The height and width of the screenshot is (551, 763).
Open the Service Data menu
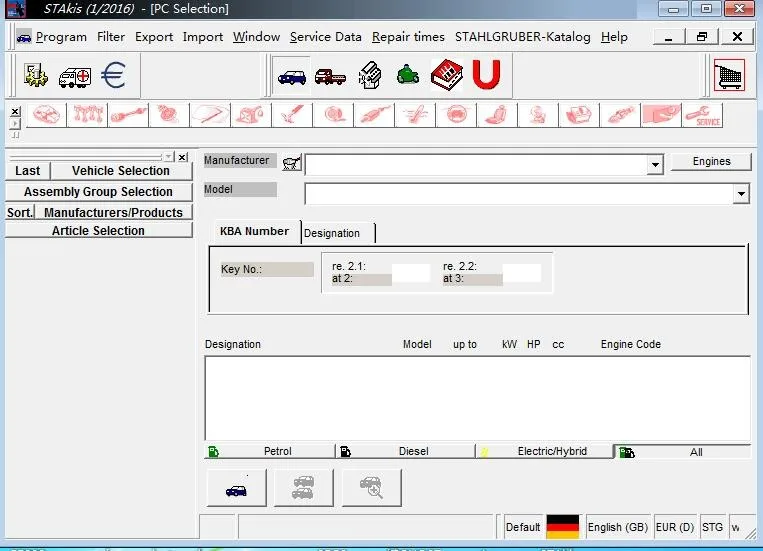click(326, 37)
